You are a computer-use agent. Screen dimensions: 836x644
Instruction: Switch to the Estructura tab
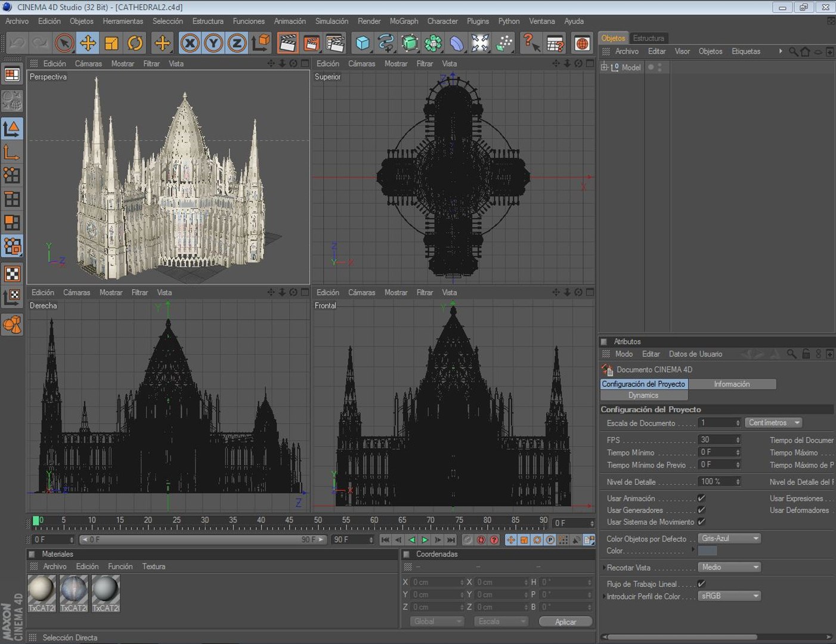point(648,38)
